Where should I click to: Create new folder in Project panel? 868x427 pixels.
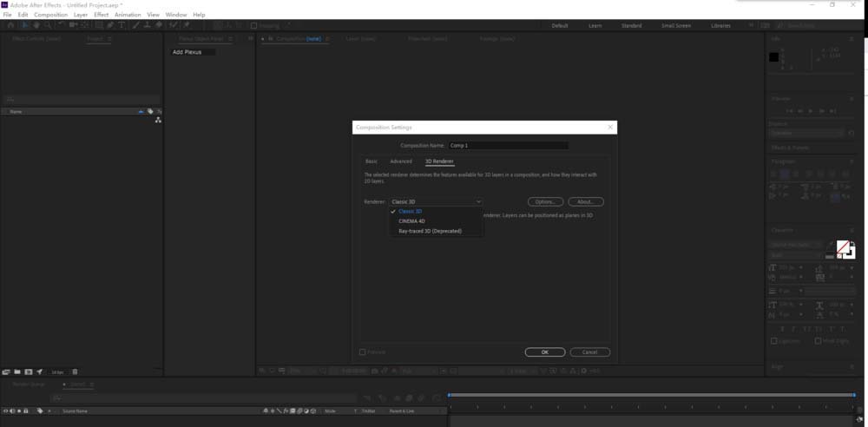pyautogui.click(x=17, y=371)
